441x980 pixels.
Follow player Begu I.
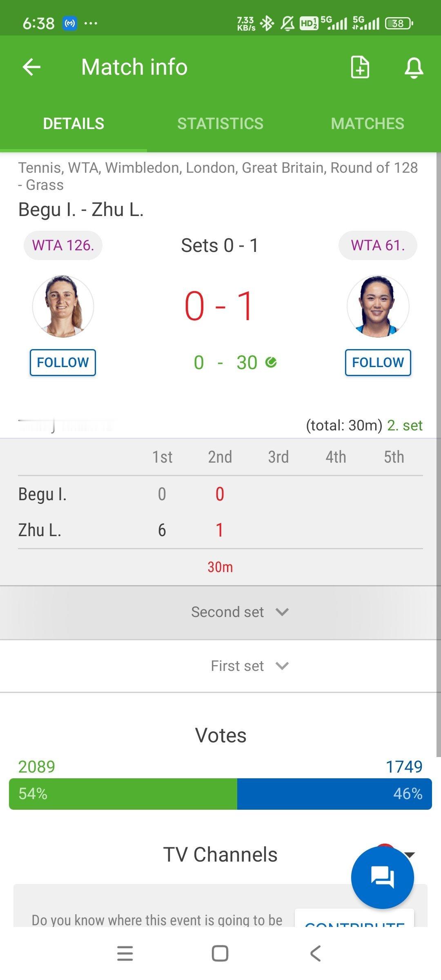(63, 363)
